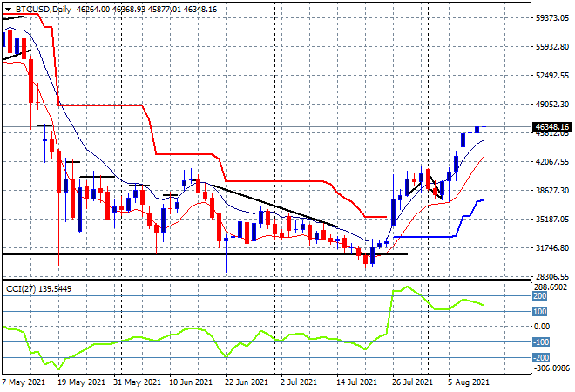Click the CCI 0.00 level label
Image resolution: width=575 pixels, height=392 pixels.
coord(541,327)
